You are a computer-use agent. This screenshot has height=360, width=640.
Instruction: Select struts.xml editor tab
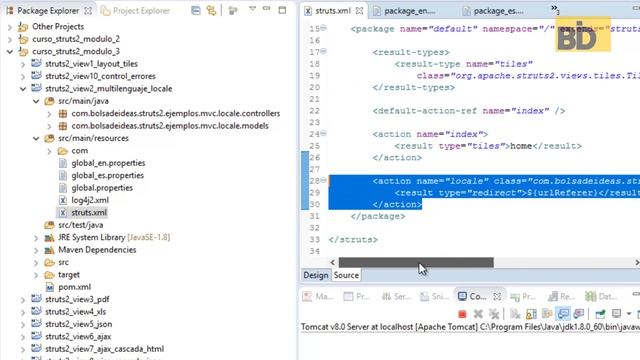[x=333, y=11]
